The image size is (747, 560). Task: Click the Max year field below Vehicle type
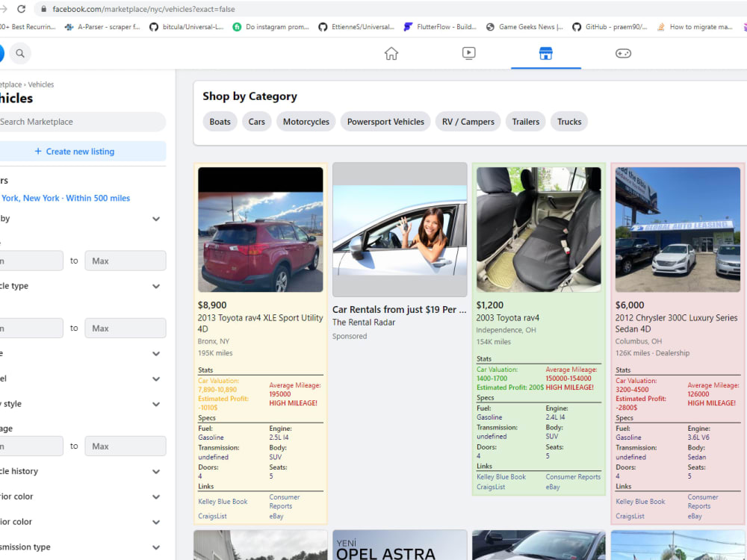pyautogui.click(x=125, y=328)
